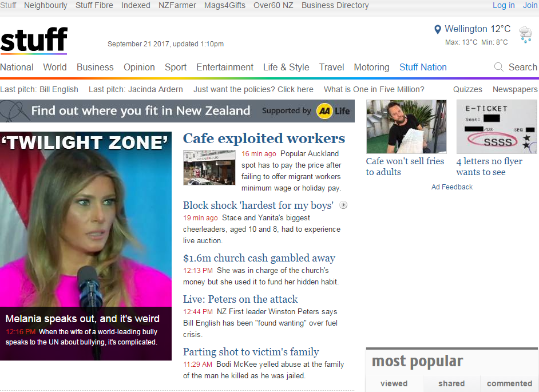Click the Search text in navigation
539x392 pixels.
click(523, 67)
